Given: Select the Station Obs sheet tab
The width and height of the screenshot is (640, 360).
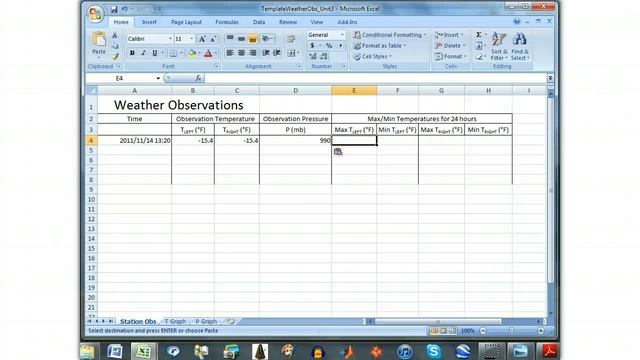Looking at the screenshot, I should pyautogui.click(x=138, y=322).
